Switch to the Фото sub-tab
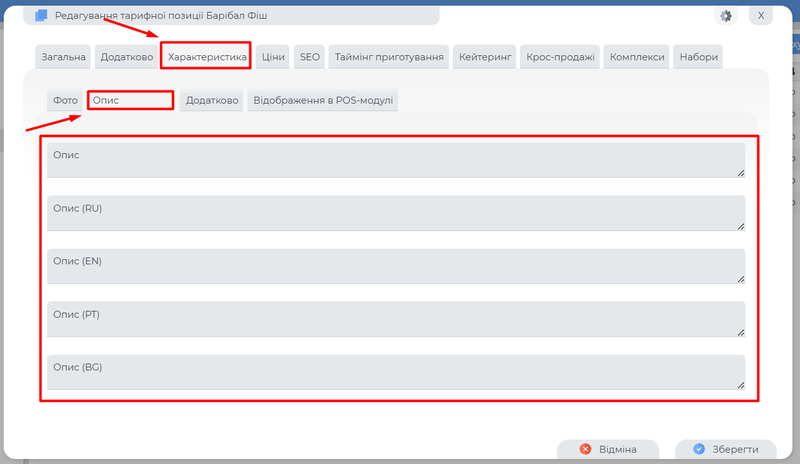This screenshot has height=464, width=800. pos(66,101)
